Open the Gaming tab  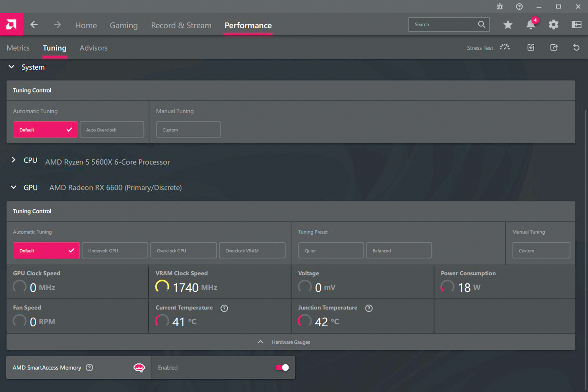click(124, 25)
